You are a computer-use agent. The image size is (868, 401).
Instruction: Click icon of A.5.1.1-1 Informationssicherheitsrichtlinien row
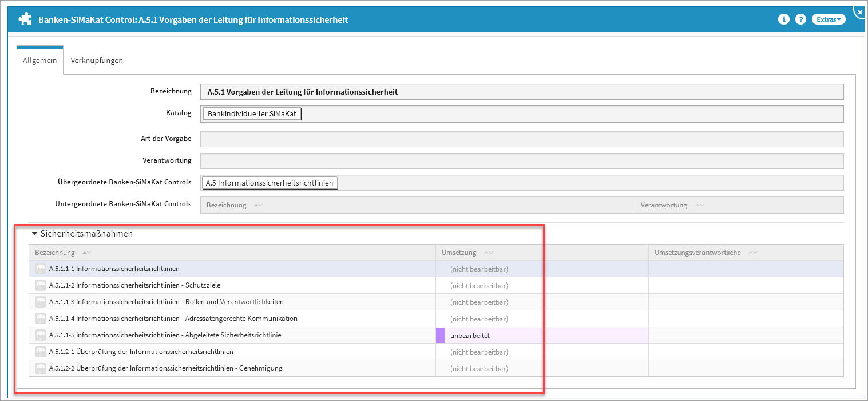(41, 269)
